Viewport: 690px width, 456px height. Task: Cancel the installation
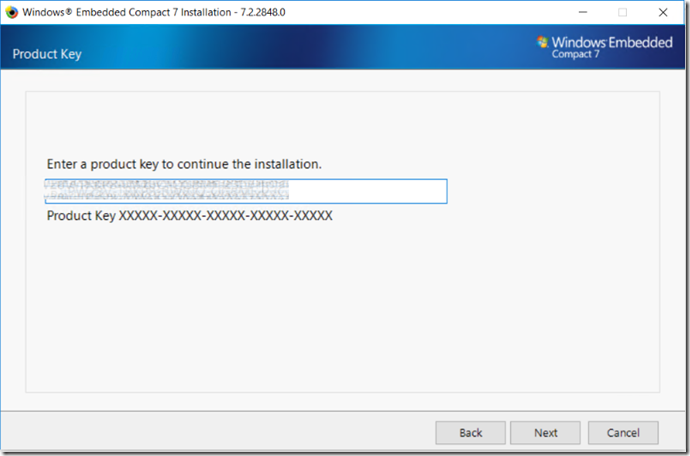[x=623, y=433]
